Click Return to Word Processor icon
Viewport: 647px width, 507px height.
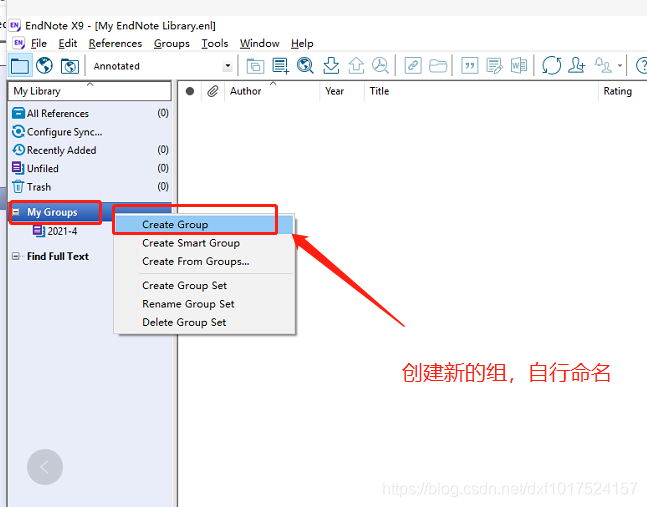519,66
